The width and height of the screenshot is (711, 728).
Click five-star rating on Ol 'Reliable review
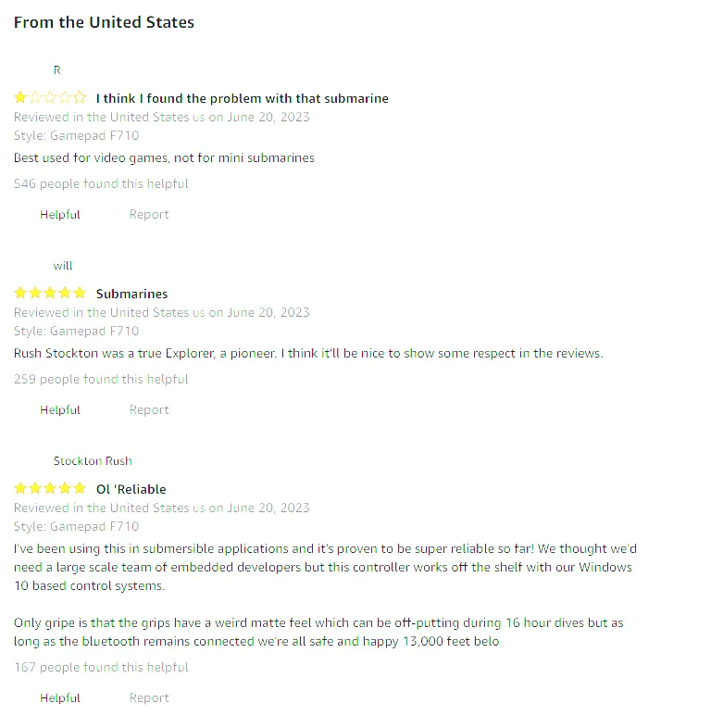point(50,488)
